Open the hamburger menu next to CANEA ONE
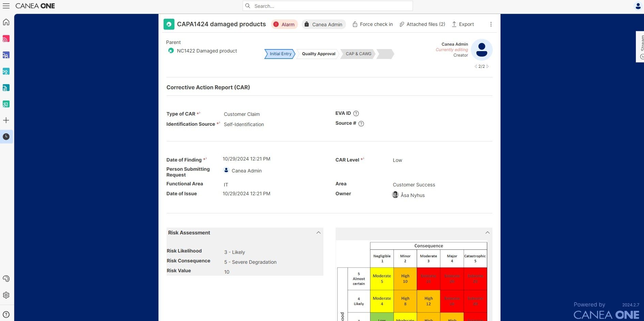644x321 pixels. (x=6, y=6)
